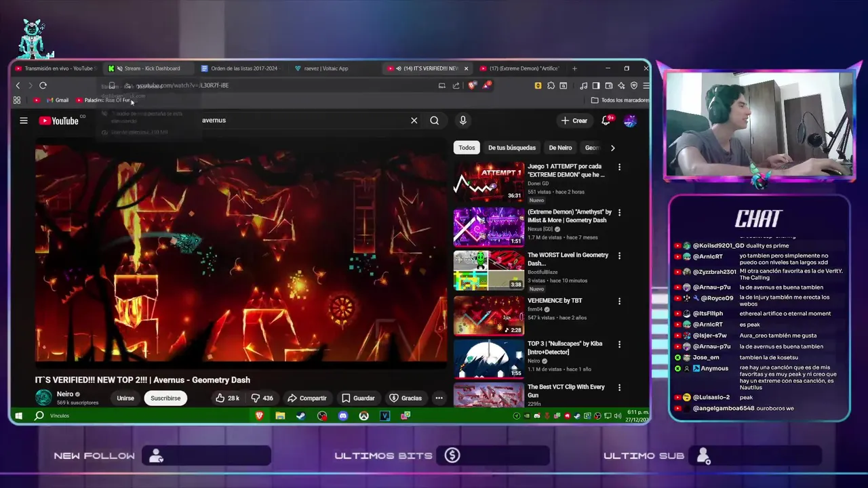Open options for VEHEMENCE video
The image size is (868, 488).
[x=619, y=301]
